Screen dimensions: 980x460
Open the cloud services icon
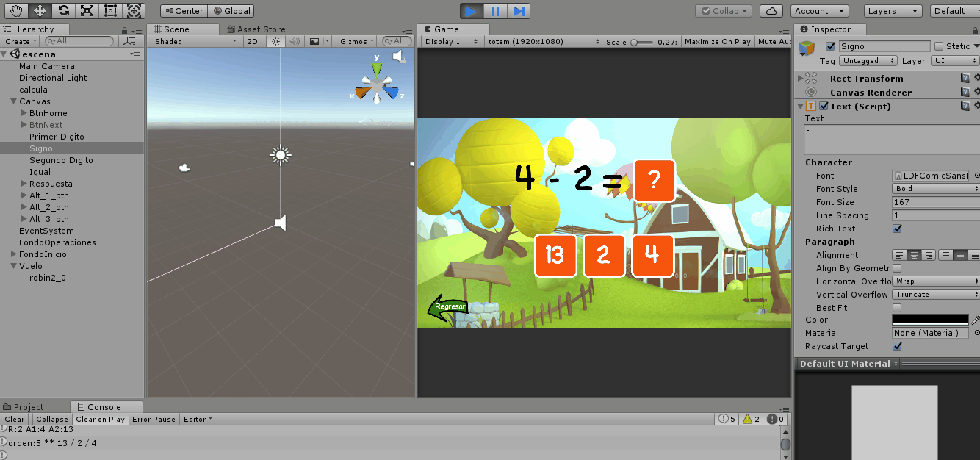pos(771,11)
